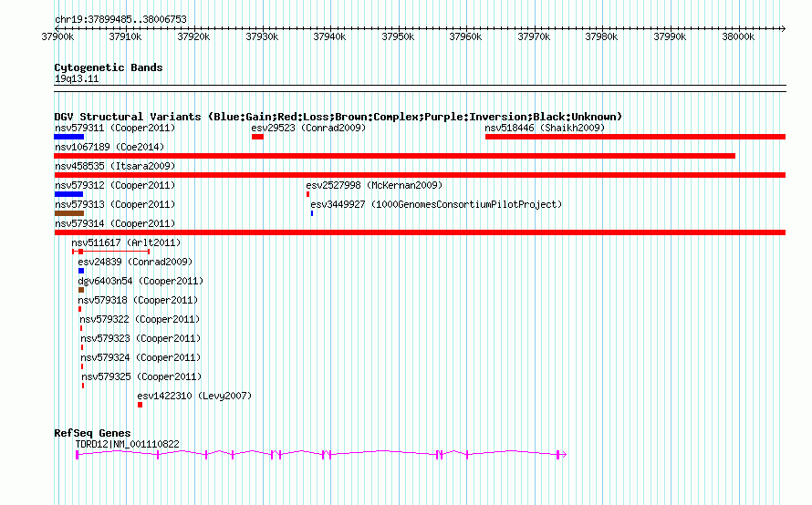Image resolution: width=812 pixels, height=505 pixels.
Task: Click the 37950k ruler label
Action: [x=398, y=36]
